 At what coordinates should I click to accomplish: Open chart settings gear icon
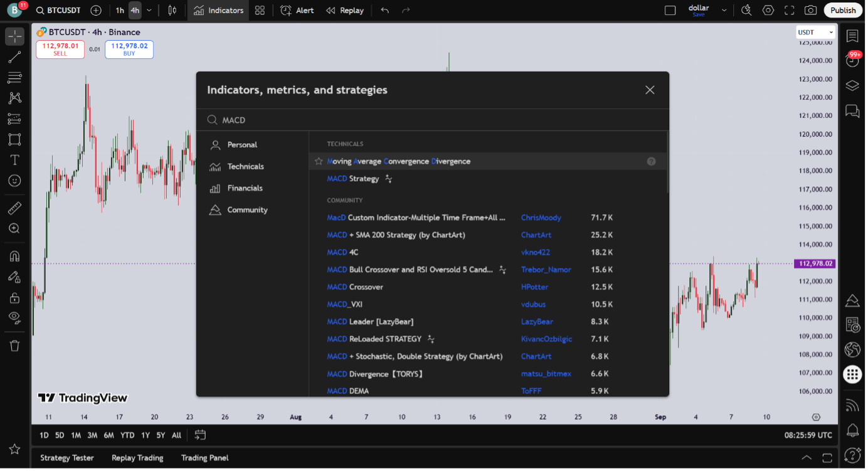(768, 10)
